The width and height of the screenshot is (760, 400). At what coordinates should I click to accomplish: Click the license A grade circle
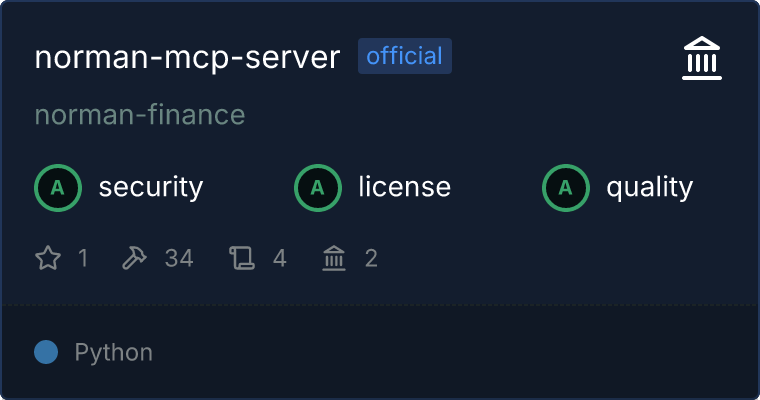(318, 187)
